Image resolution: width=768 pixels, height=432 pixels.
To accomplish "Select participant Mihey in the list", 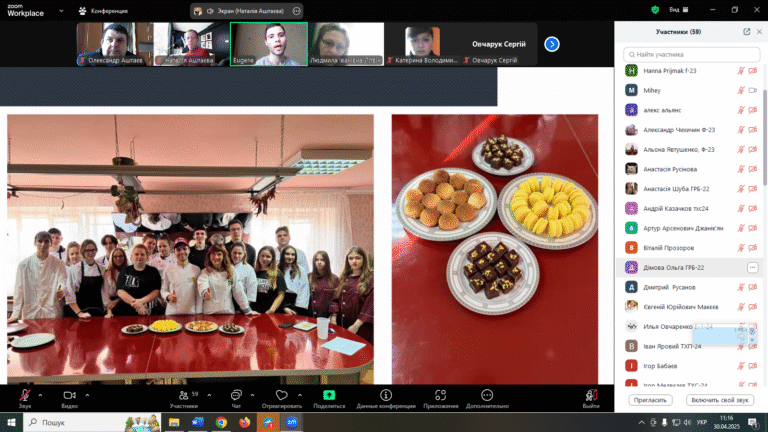I will tap(690, 90).
